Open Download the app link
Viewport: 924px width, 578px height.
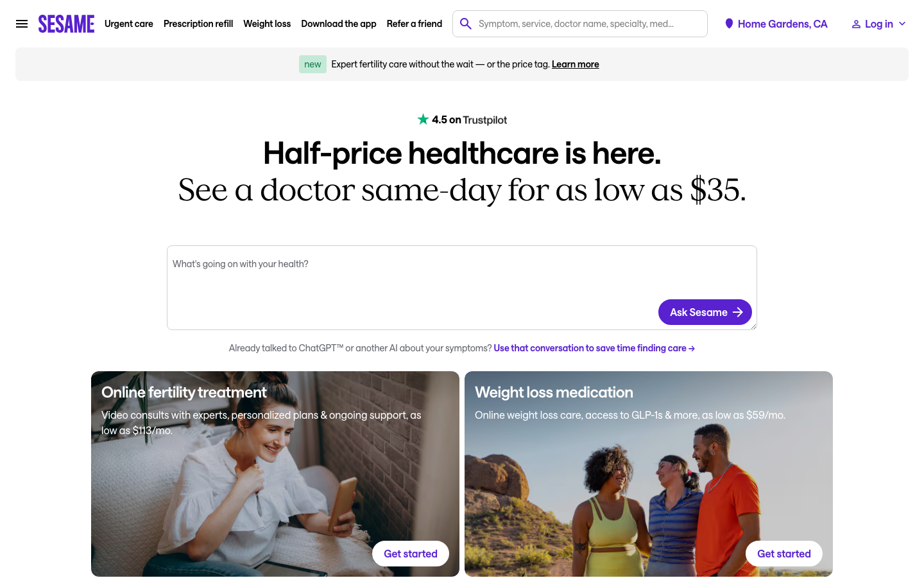pos(339,24)
